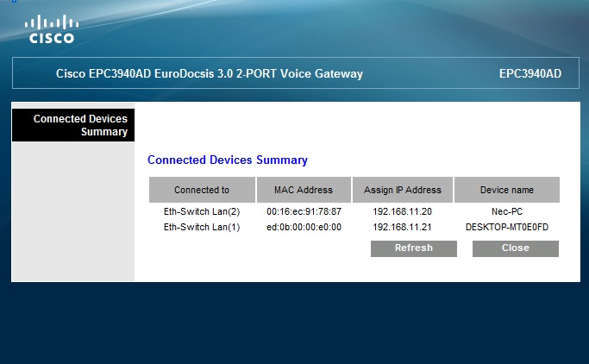Click the 'Device name' column header
Image resolution: width=589 pixels, height=364 pixels.
click(507, 190)
